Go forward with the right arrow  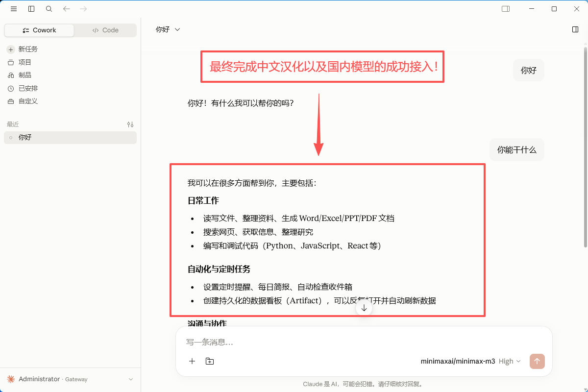pos(83,9)
